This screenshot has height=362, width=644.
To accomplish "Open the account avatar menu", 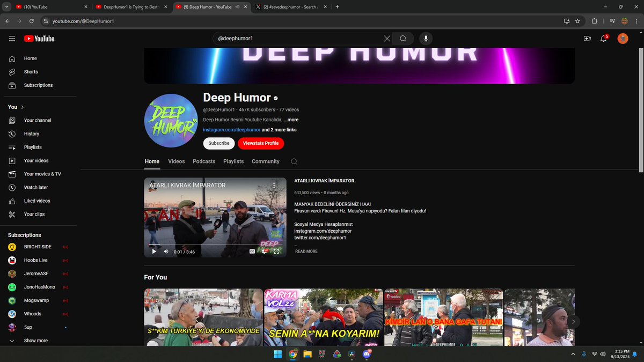I will point(623,39).
